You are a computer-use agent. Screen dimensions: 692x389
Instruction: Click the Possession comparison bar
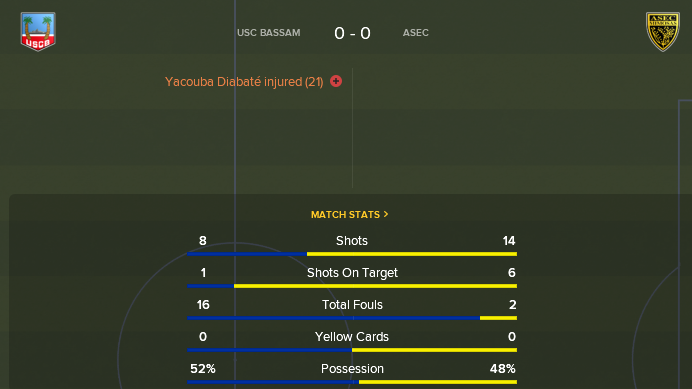pyautogui.click(x=352, y=382)
